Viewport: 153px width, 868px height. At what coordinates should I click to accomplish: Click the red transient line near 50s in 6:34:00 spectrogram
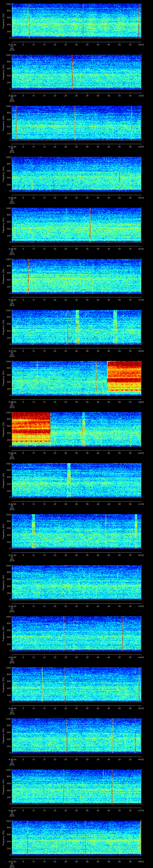119,174
